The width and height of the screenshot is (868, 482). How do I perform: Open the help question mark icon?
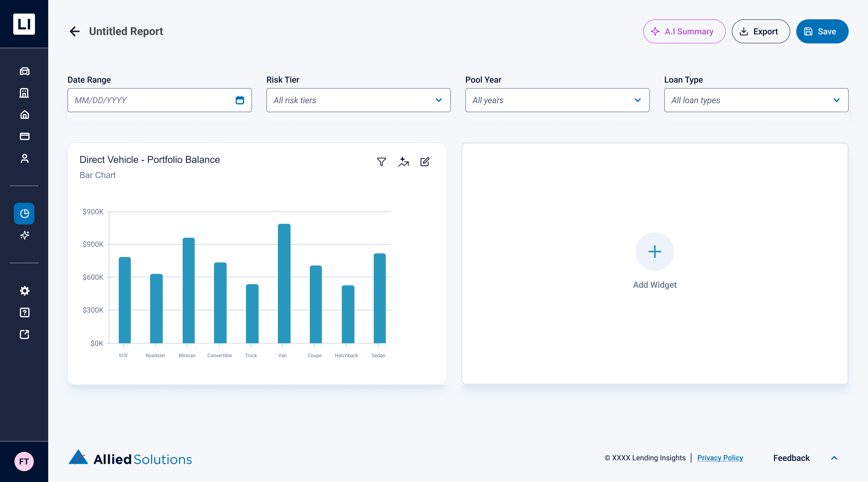pos(24,312)
